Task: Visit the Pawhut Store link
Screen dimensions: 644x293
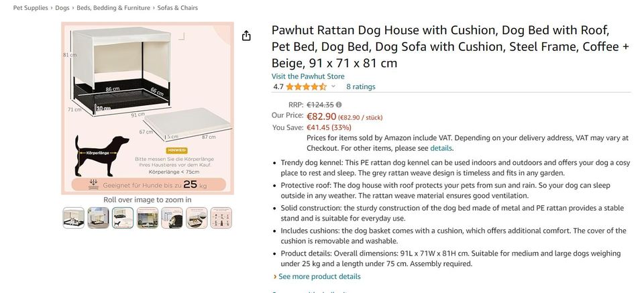Action: point(308,76)
